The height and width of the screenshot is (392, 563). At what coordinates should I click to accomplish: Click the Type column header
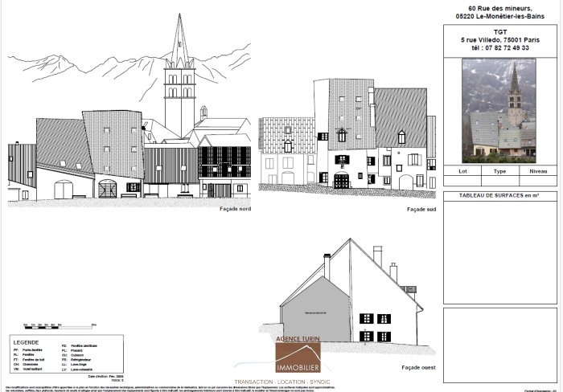pyautogui.click(x=499, y=171)
